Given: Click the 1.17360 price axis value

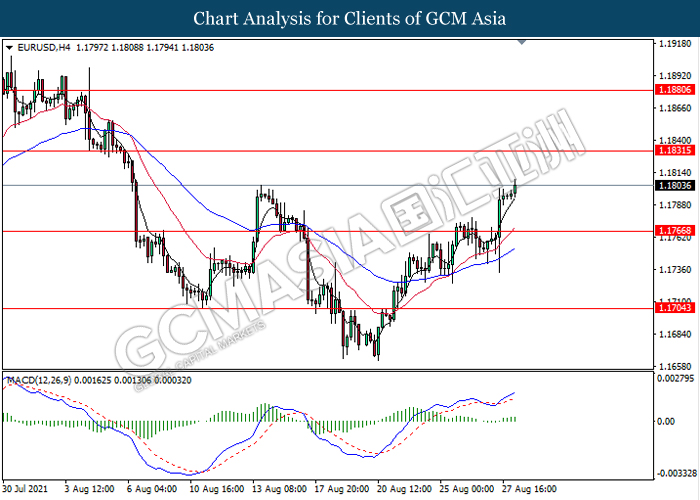Looking at the screenshot, I should [x=675, y=270].
